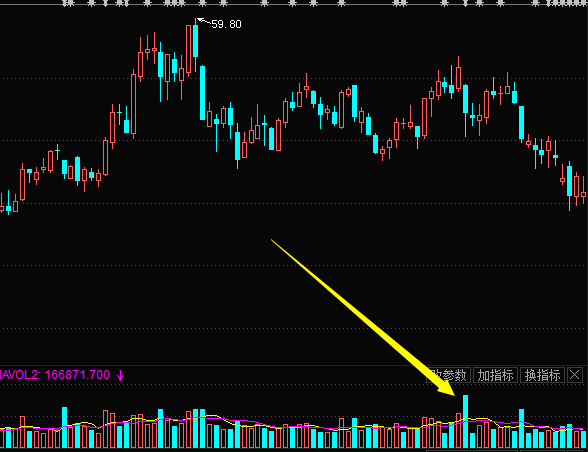This screenshot has height=452, width=588.
Task: Click the 59.80 high price label
Action: coord(226,24)
